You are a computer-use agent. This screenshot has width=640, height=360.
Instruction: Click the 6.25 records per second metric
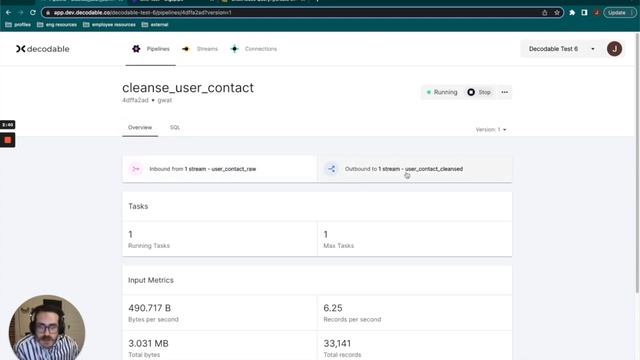pyautogui.click(x=333, y=308)
